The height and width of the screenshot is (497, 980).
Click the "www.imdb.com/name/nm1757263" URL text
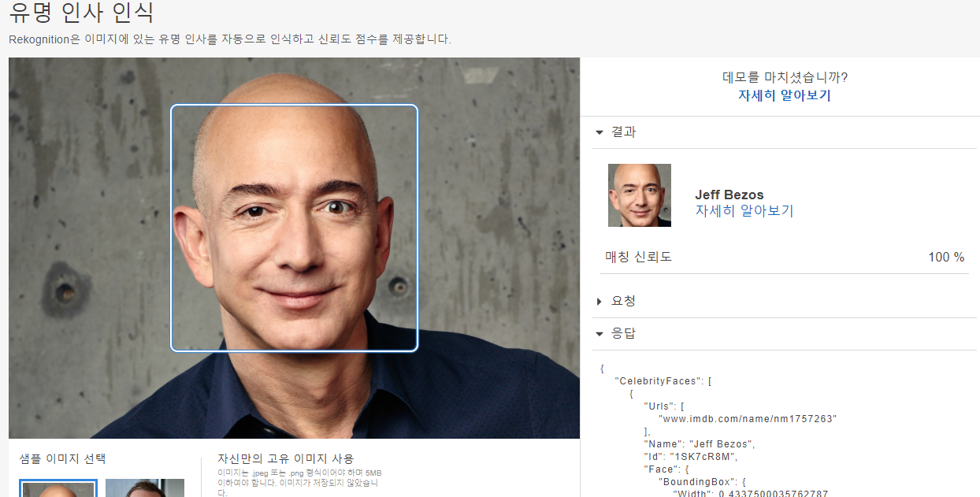click(x=747, y=419)
